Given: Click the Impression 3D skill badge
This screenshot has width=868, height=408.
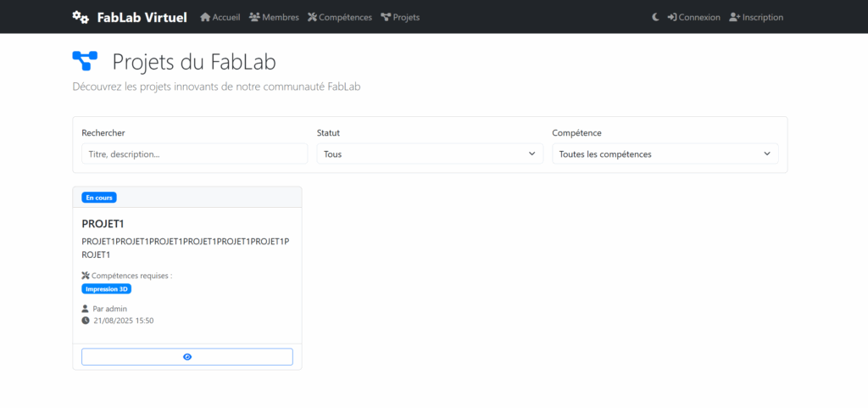Looking at the screenshot, I should tap(106, 289).
